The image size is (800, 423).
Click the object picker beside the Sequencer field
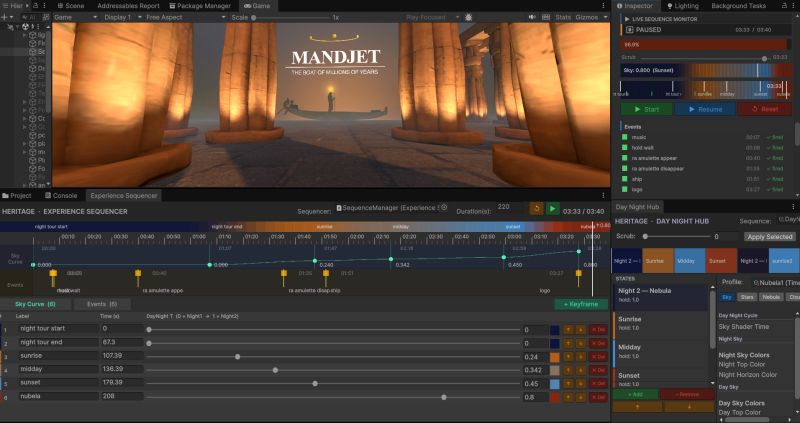444,208
